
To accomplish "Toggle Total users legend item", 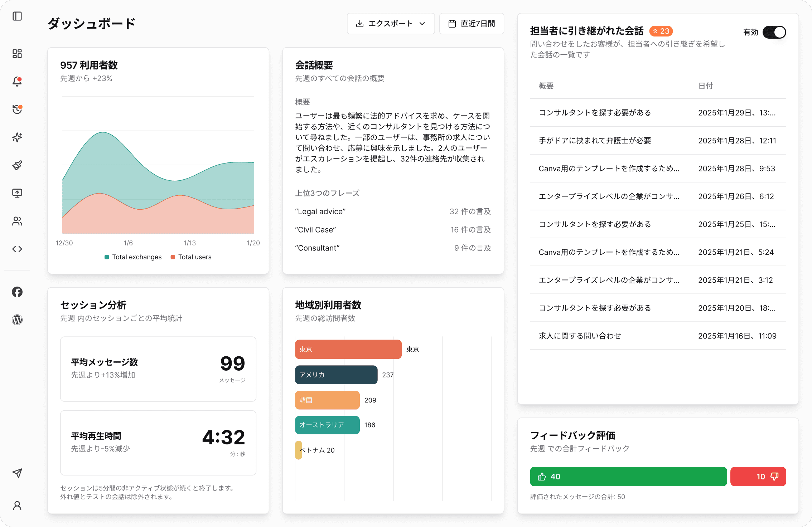I will click(191, 257).
